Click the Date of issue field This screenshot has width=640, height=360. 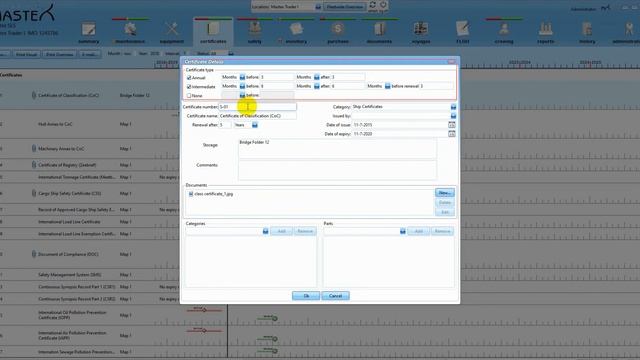(x=400, y=125)
